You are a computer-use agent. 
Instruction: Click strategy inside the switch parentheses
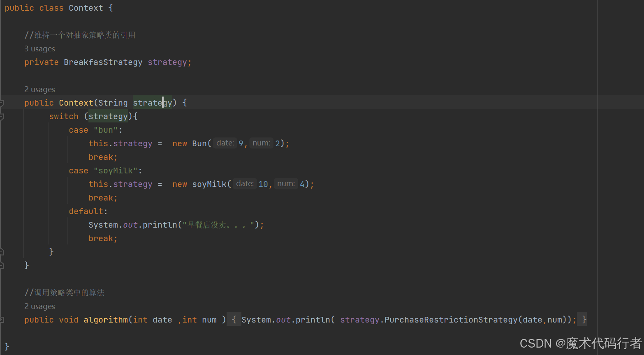pos(108,116)
